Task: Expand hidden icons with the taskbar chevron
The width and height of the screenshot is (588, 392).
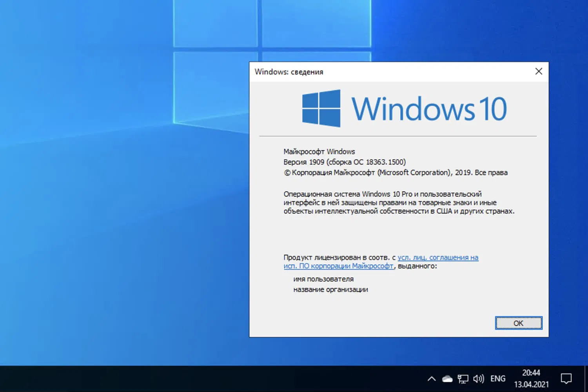Action: [431, 379]
